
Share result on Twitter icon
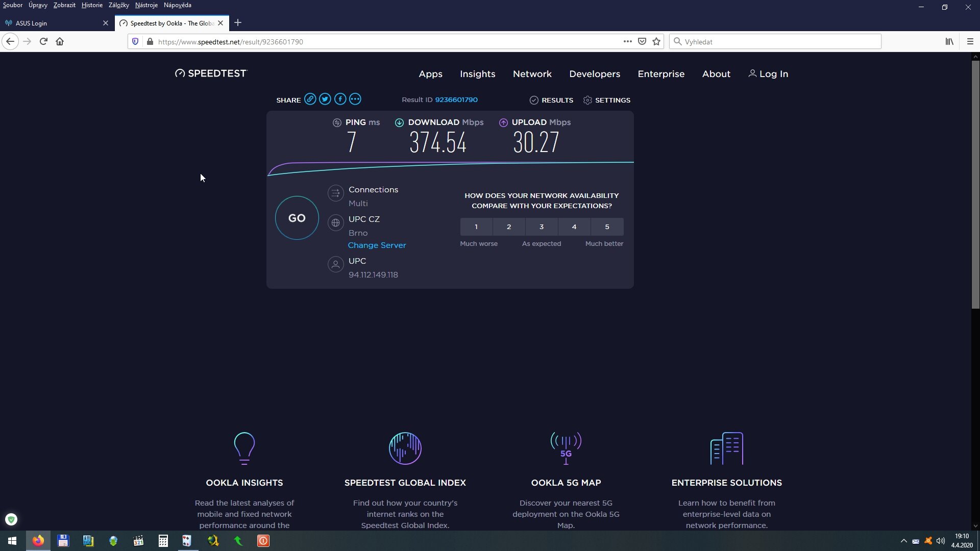325,99
